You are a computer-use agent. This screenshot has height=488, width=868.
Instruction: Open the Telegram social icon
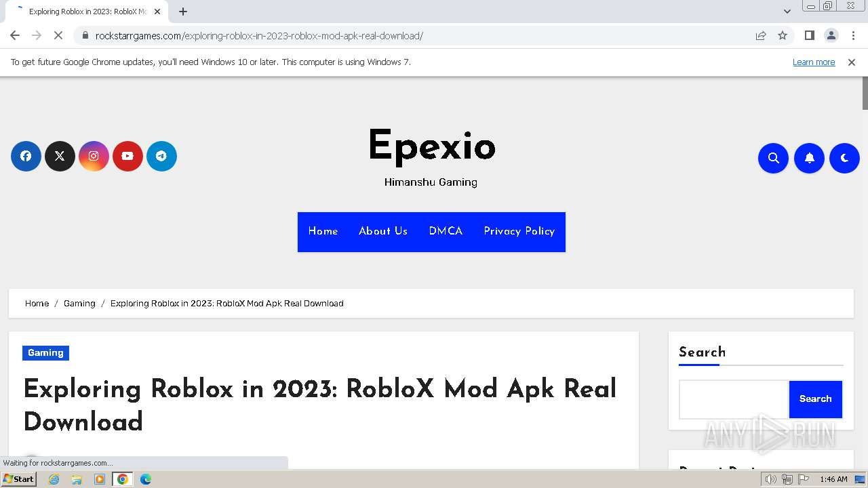pos(161,156)
